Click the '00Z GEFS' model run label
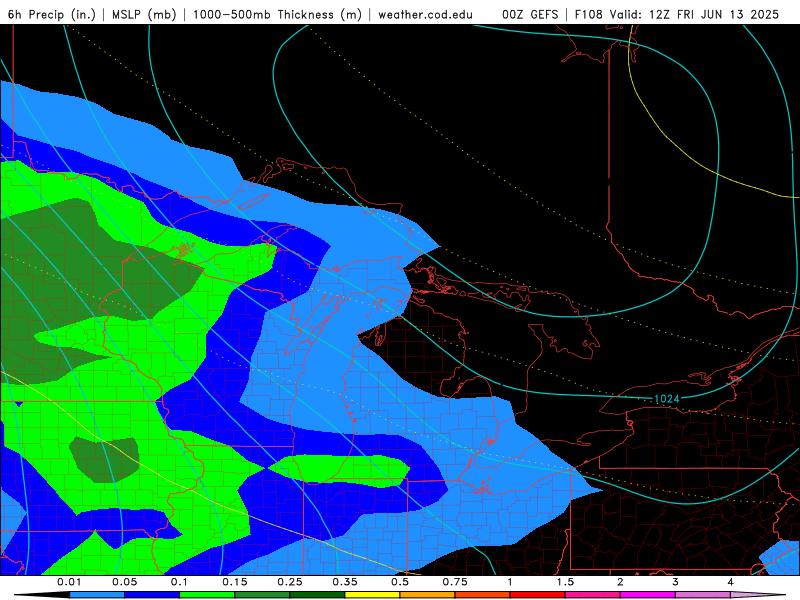Image resolution: width=800 pixels, height=600 pixels. [x=530, y=14]
